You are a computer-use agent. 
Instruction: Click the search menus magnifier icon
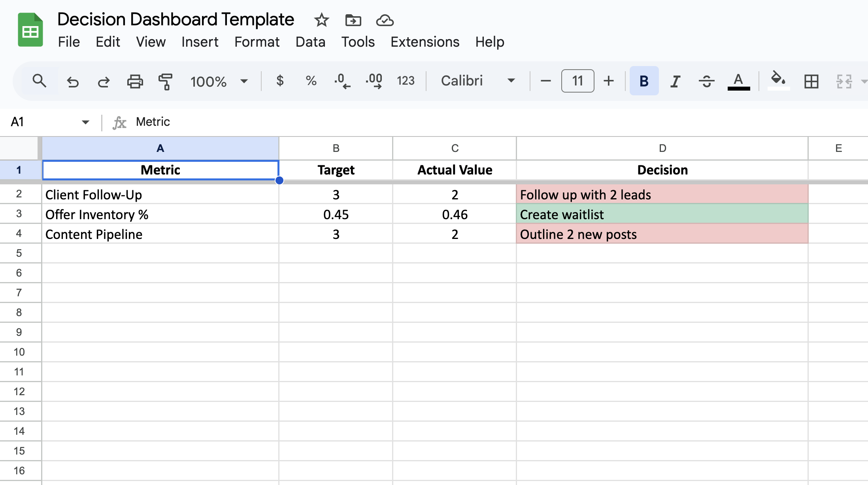pyautogui.click(x=39, y=81)
